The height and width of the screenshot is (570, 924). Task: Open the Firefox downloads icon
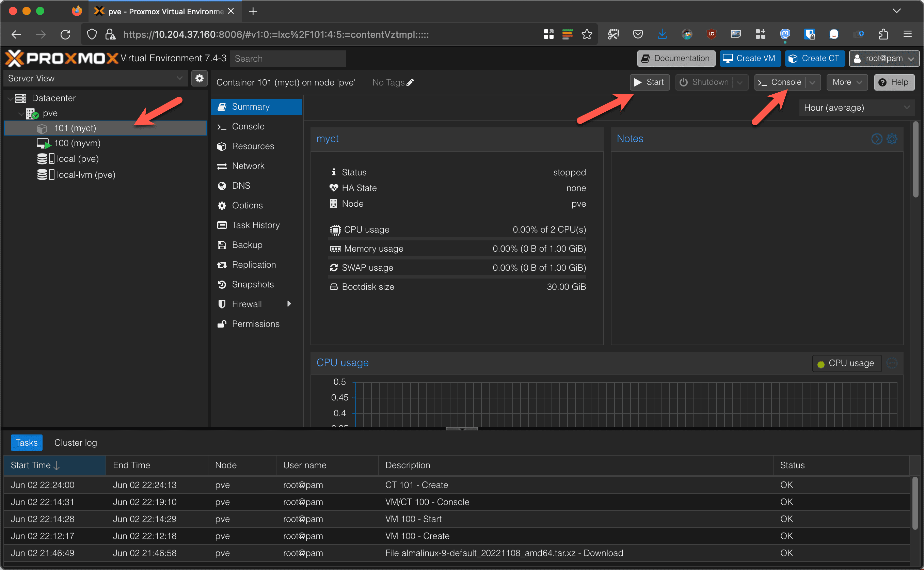(662, 34)
